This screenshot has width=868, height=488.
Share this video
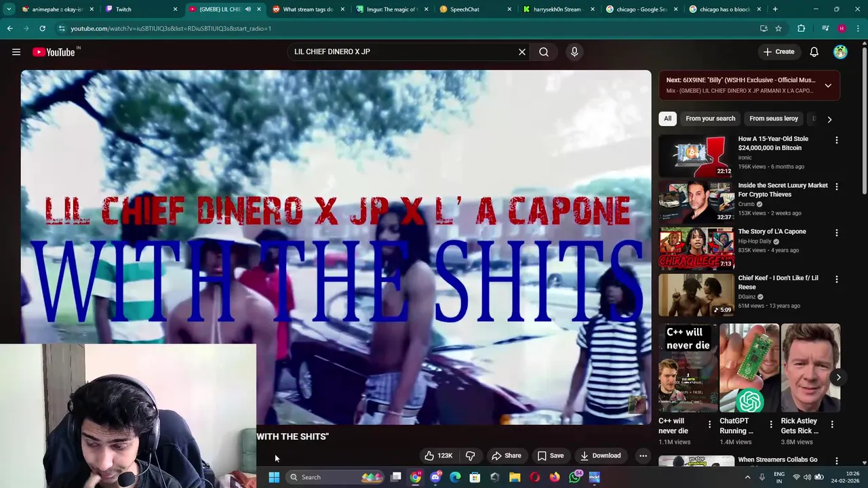(x=507, y=455)
